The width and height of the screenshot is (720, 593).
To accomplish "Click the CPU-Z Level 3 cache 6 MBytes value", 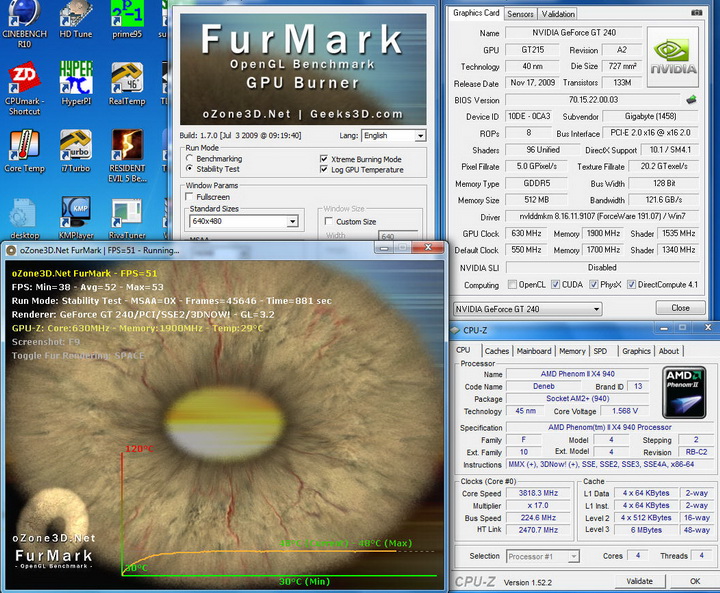I will tap(646, 530).
